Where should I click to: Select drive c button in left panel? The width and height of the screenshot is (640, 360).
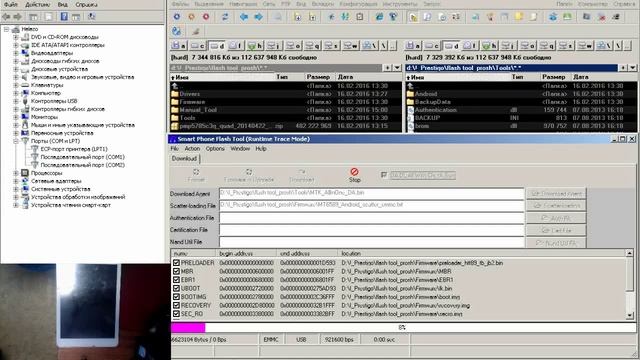198,46
